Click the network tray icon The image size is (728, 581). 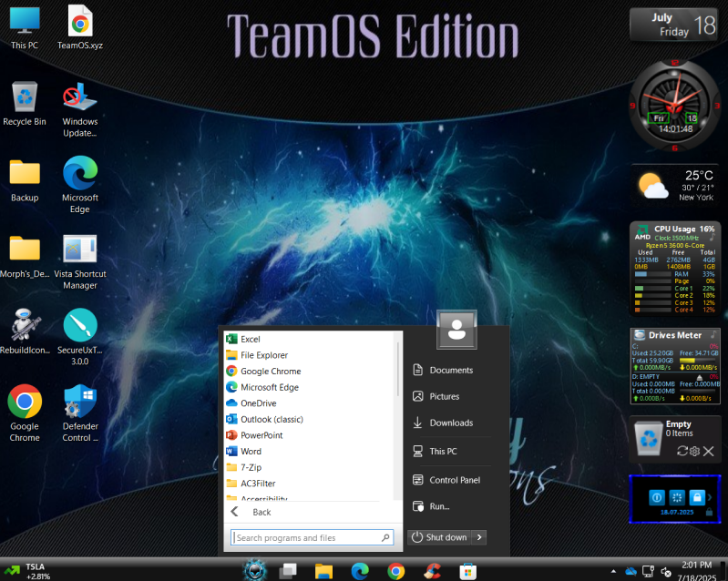648,571
